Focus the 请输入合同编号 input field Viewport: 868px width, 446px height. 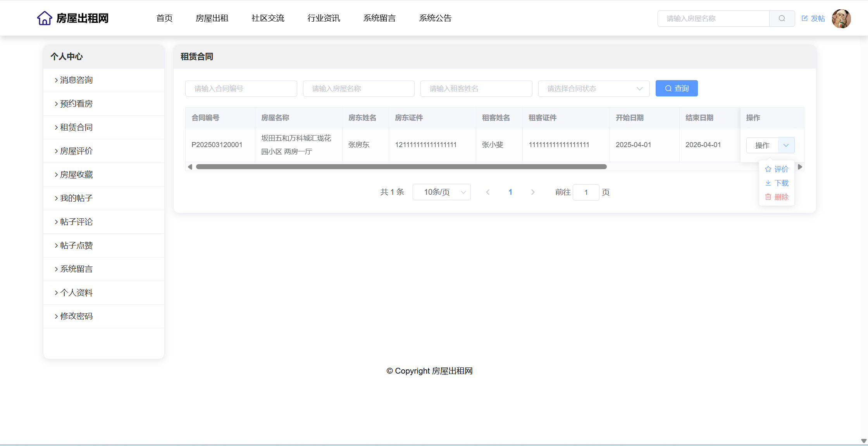click(241, 89)
